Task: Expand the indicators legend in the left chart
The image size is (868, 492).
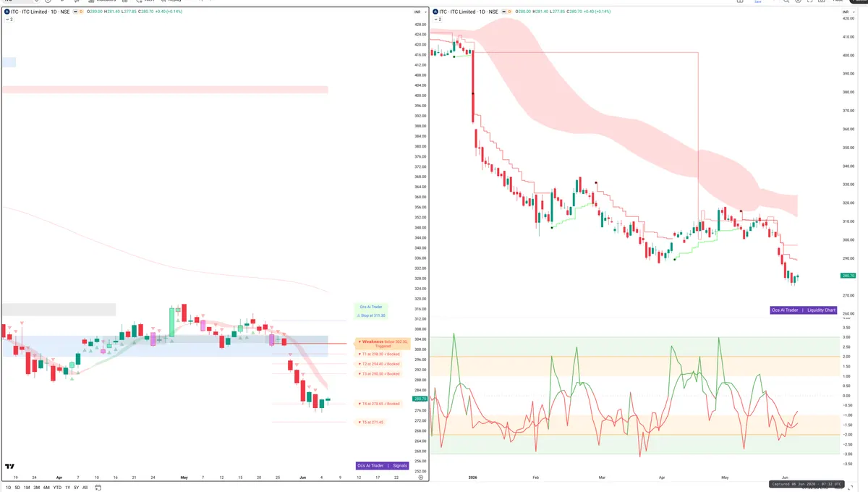Action: click(9, 20)
